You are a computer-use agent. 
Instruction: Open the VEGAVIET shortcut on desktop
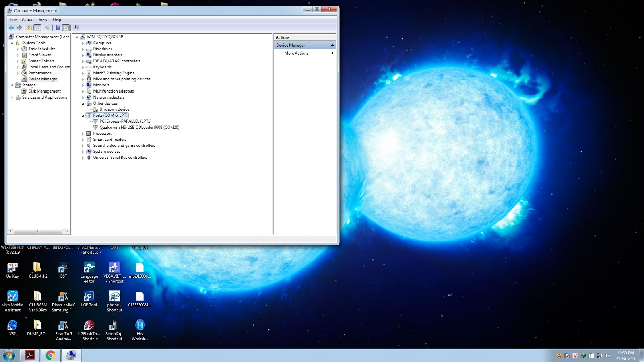[115, 272]
